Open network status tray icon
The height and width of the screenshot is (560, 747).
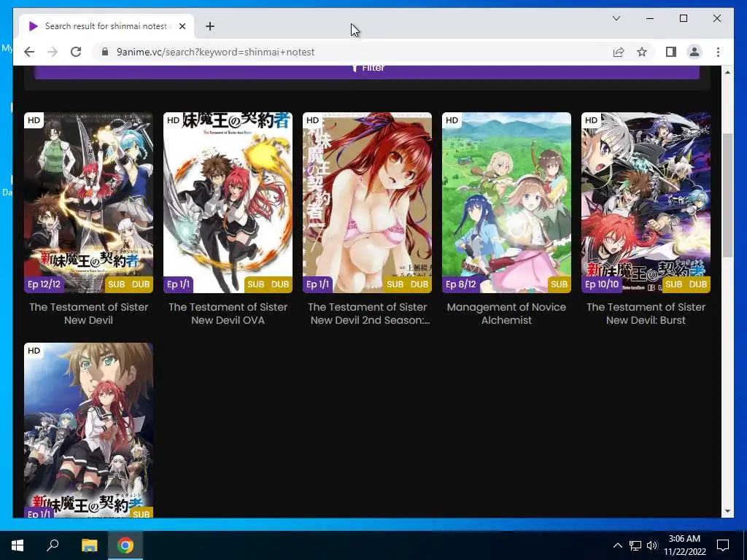(x=635, y=545)
